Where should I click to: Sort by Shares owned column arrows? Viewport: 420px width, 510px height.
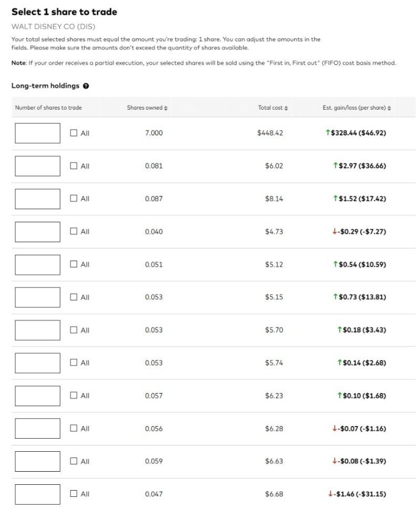tap(166, 108)
